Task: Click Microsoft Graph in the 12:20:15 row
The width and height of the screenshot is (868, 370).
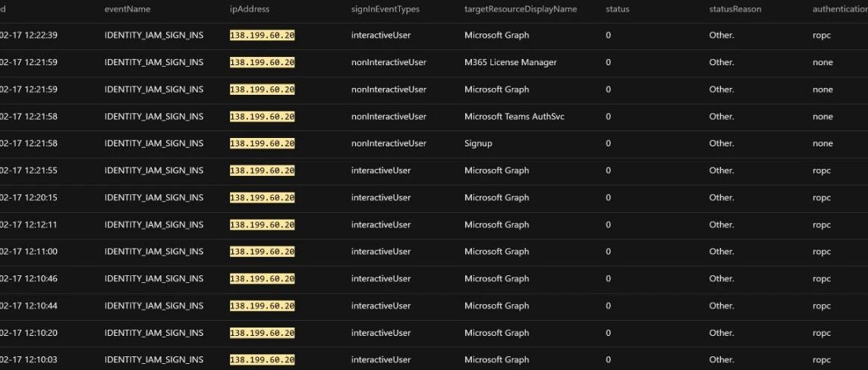Action: [496, 197]
